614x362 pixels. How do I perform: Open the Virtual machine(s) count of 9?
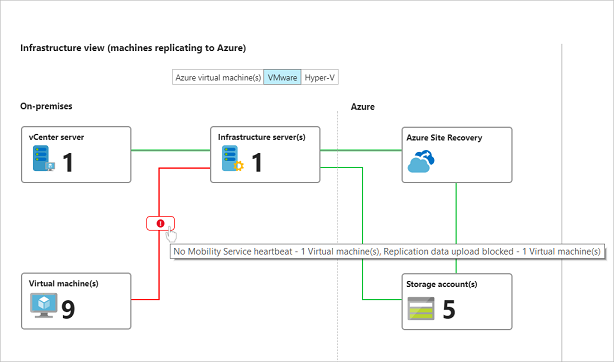pyautogui.click(x=68, y=310)
